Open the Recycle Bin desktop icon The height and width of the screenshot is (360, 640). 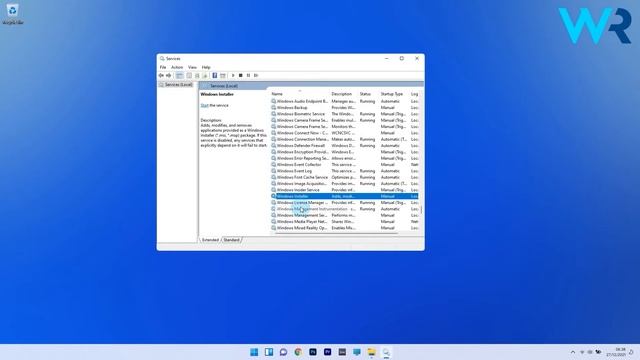[x=13, y=13]
